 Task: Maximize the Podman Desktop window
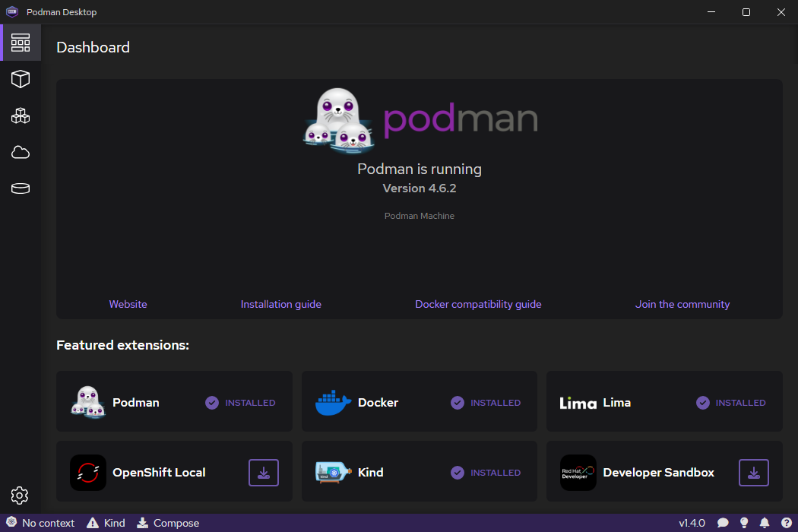coord(746,11)
